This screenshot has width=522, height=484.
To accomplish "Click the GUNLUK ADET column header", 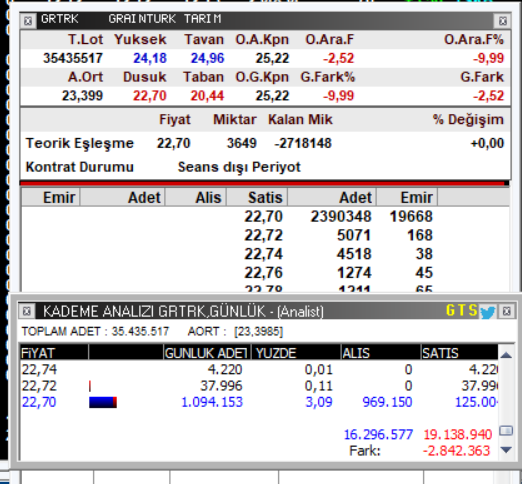I will click(207, 353).
